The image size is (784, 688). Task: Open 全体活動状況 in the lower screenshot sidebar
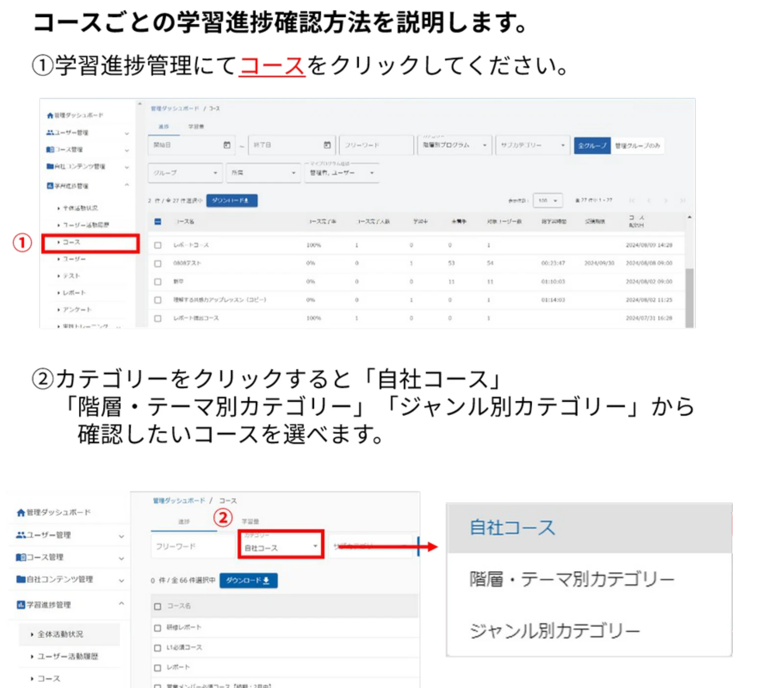tap(70, 634)
